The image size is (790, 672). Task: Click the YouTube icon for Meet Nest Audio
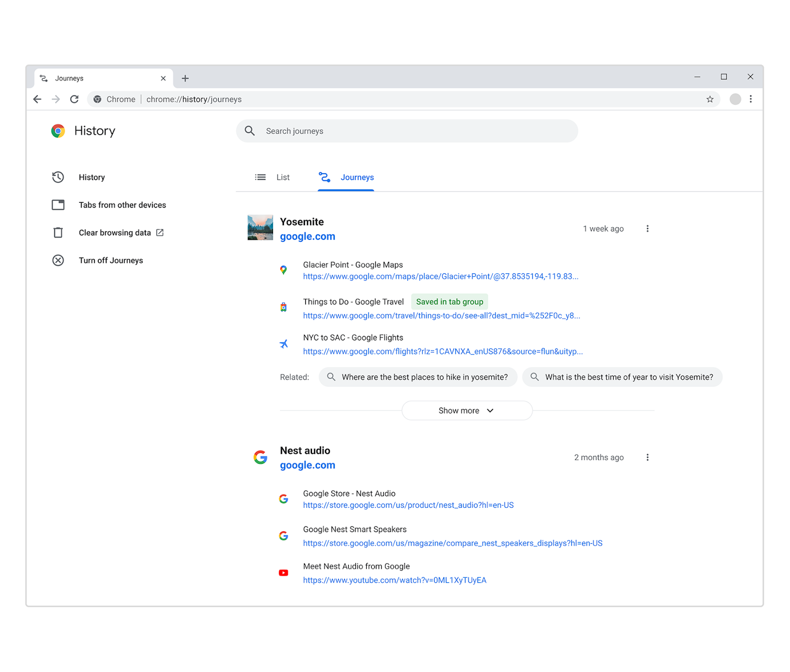[283, 573]
